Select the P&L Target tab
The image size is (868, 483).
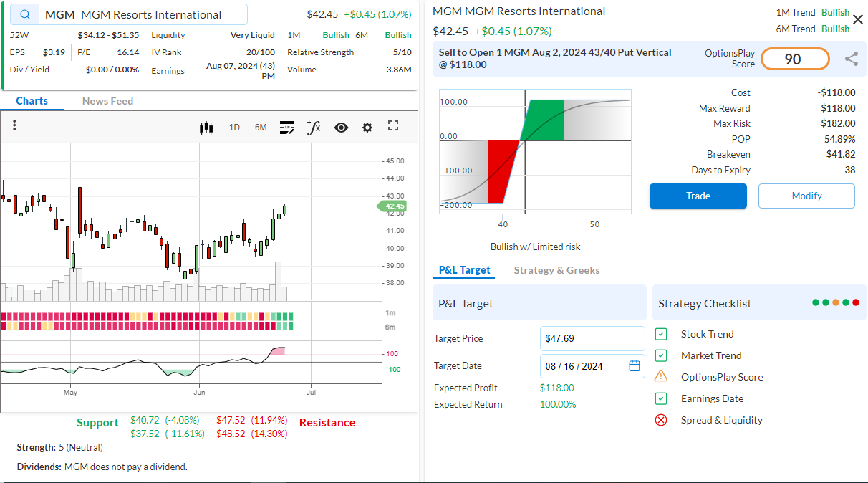pos(465,270)
